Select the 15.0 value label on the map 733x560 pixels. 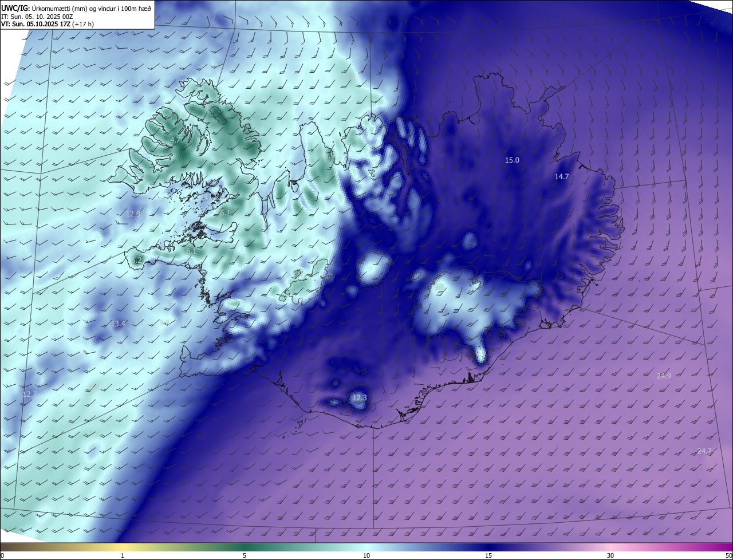tap(512, 160)
